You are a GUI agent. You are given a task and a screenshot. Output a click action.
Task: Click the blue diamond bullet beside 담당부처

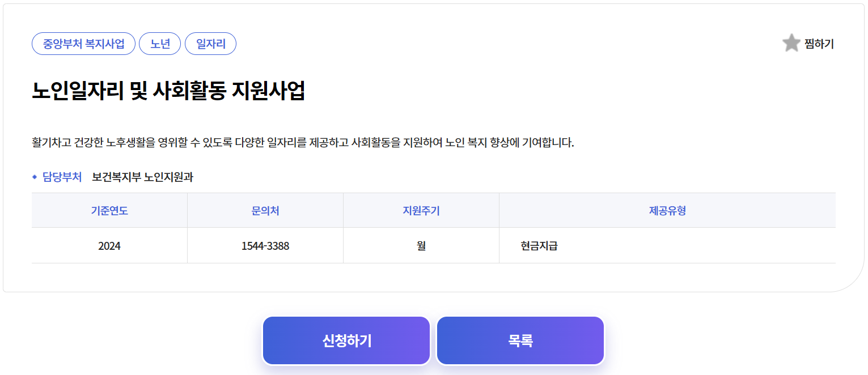35,177
